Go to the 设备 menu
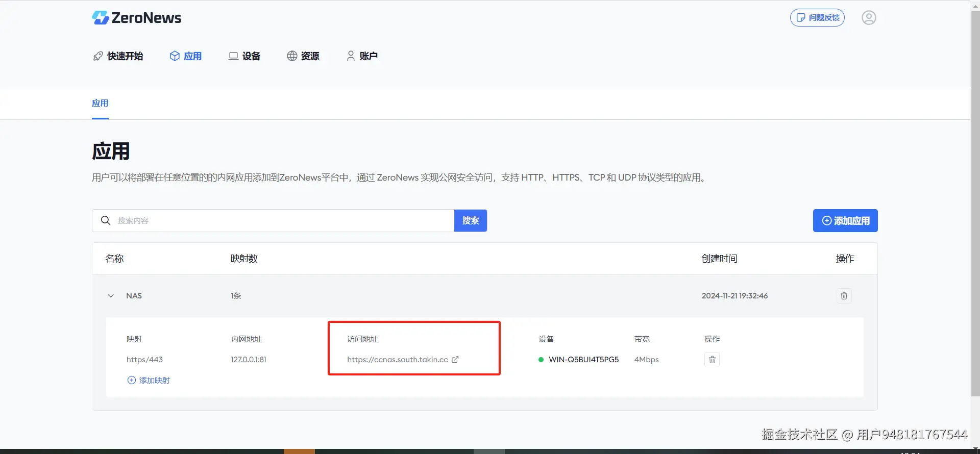Image resolution: width=980 pixels, height=454 pixels. point(244,56)
